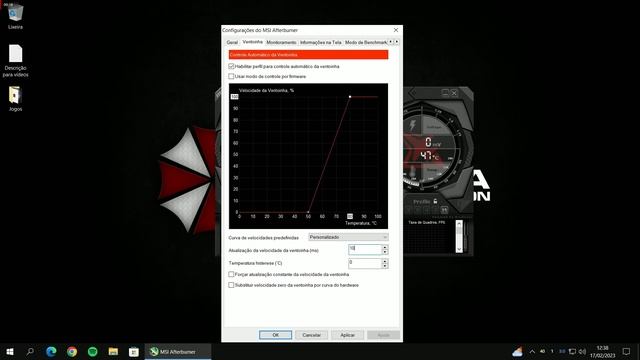
Task: Check 'Forçar atualização constante da velocidade da ventoinha'
Action: click(x=231, y=274)
